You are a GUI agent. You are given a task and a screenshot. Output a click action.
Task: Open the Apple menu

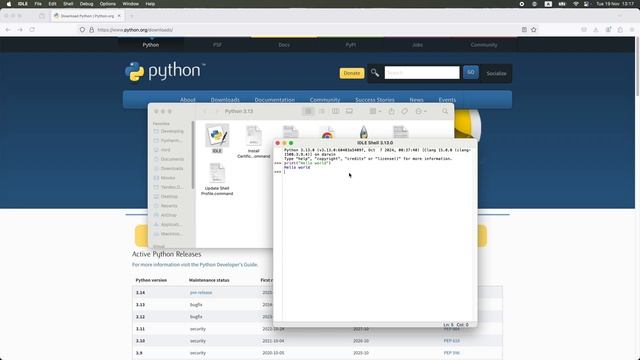pos(9,4)
